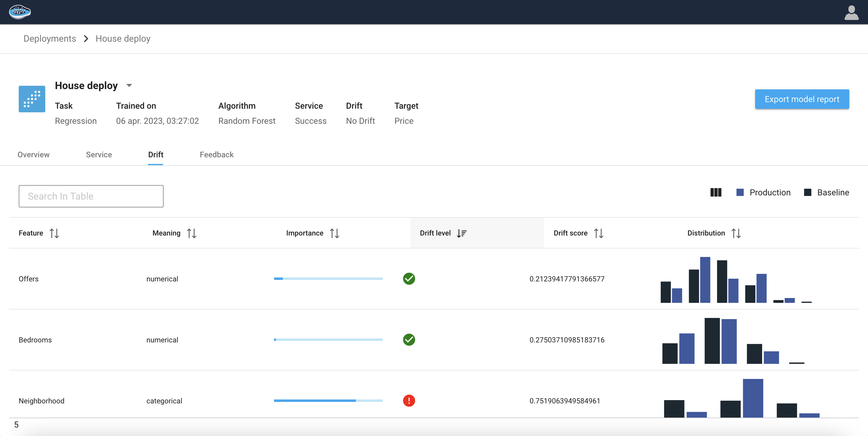
Task: Focus the Search In Table field
Action: pos(91,196)
